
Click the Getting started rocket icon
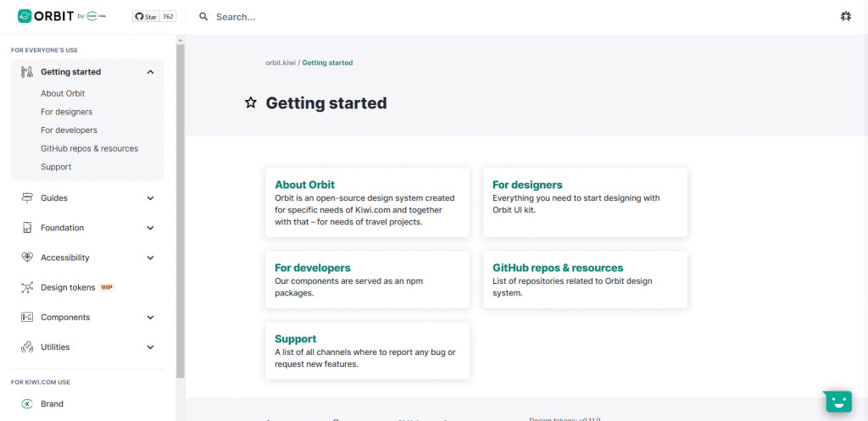point(27,72)
